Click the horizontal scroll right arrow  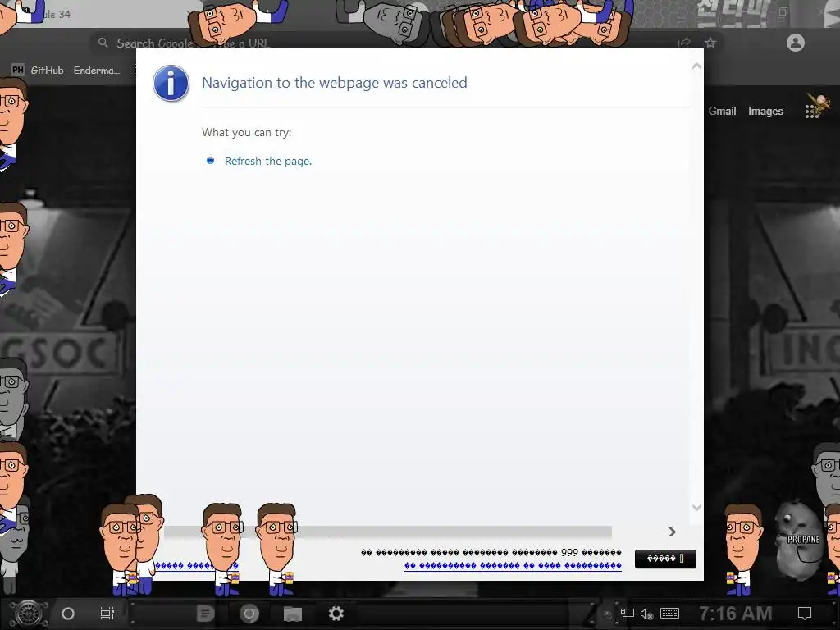tap(673, 532)
